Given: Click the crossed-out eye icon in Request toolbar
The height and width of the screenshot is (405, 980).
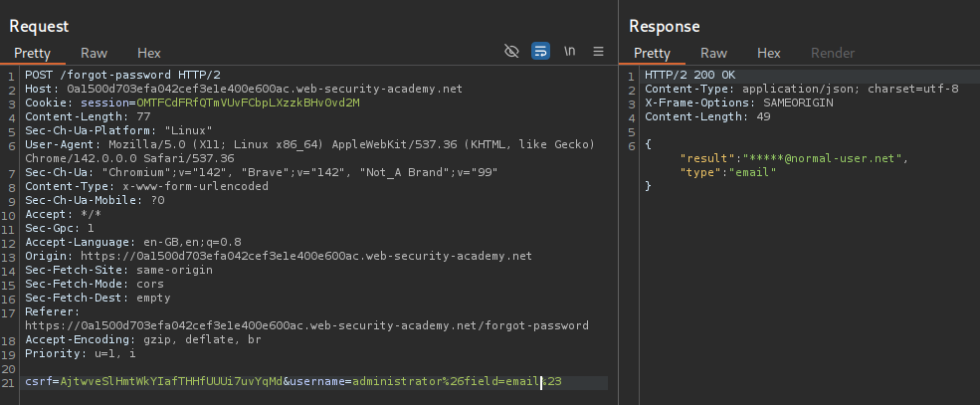Looking at the screenshot, I should point(512,51).
